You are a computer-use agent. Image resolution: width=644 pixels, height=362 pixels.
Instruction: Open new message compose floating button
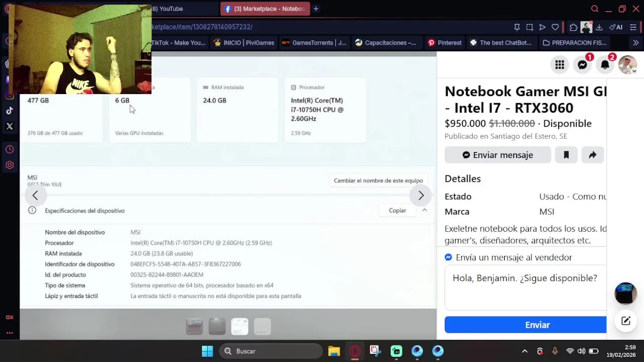pyautogui.click(x=626, y=321)
